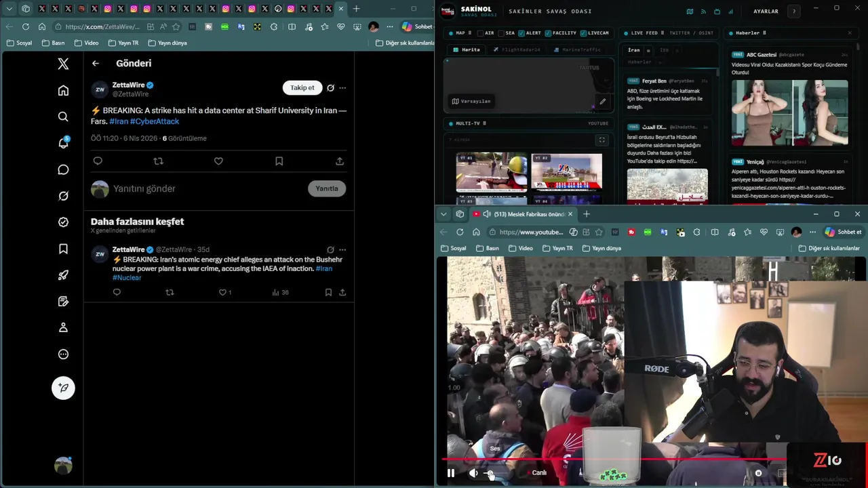The width and height of the screenshot is (868, 488).
Task: Open X Home from the sidebar
Action: 63,90
